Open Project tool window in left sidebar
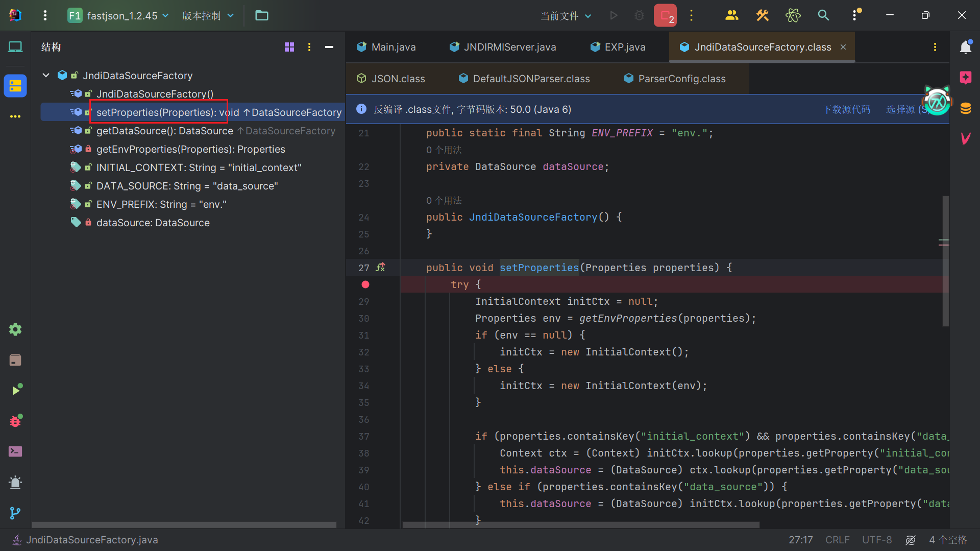The height and width of the screenshot is (551, 980). click(x=15, y=47)
